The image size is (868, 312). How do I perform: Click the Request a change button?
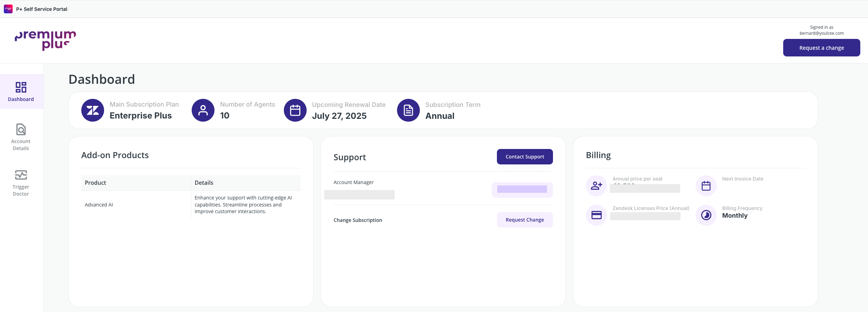[x=821, y=48]
